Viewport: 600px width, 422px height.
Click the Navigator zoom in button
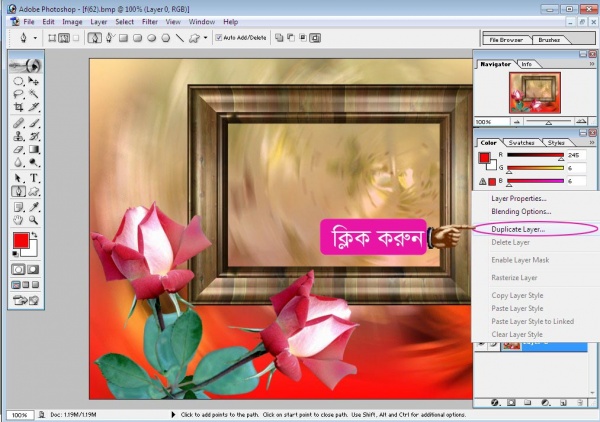click(581, 122)
